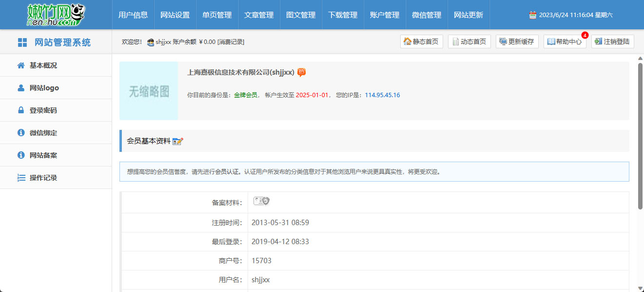644x292 pixels.
Task: Click the scrollbar down arrow
Action: coord(640,288)
